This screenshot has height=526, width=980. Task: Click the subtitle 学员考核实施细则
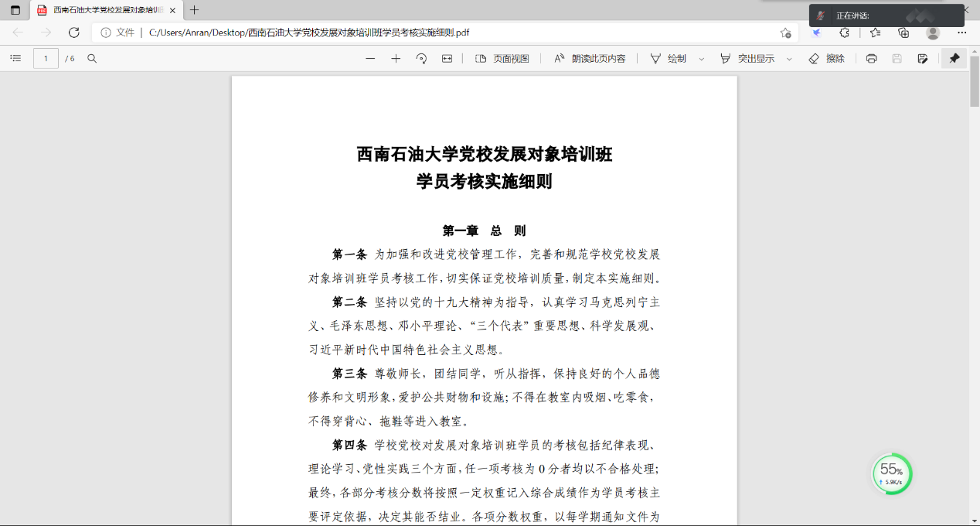coord(485,182)
